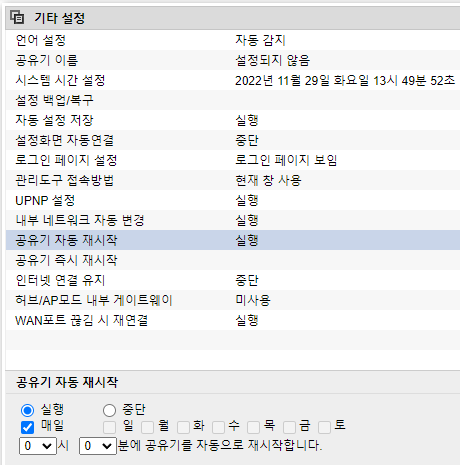Select the 공유기 이름 row

click(x=233, y=60)
